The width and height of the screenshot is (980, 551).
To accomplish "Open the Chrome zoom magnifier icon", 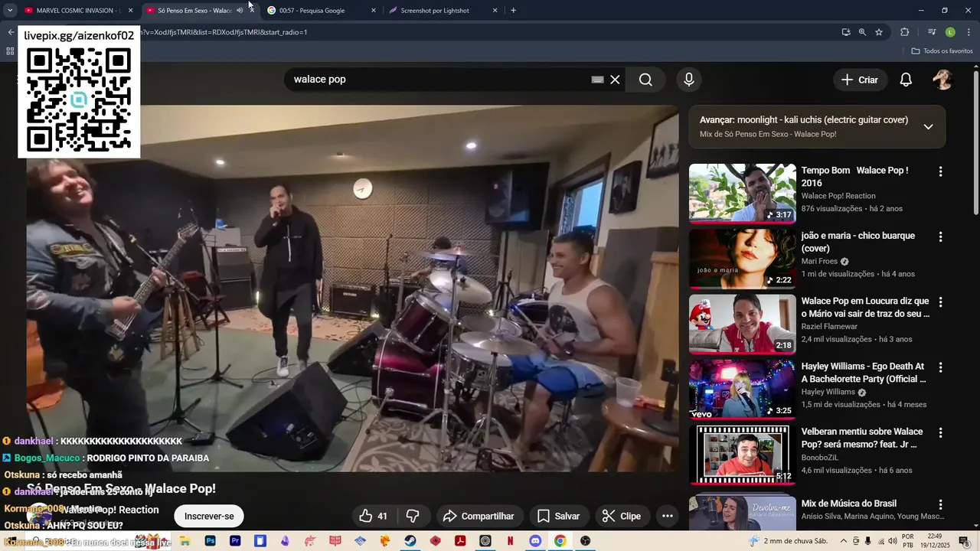I will [x=862, y=32].
